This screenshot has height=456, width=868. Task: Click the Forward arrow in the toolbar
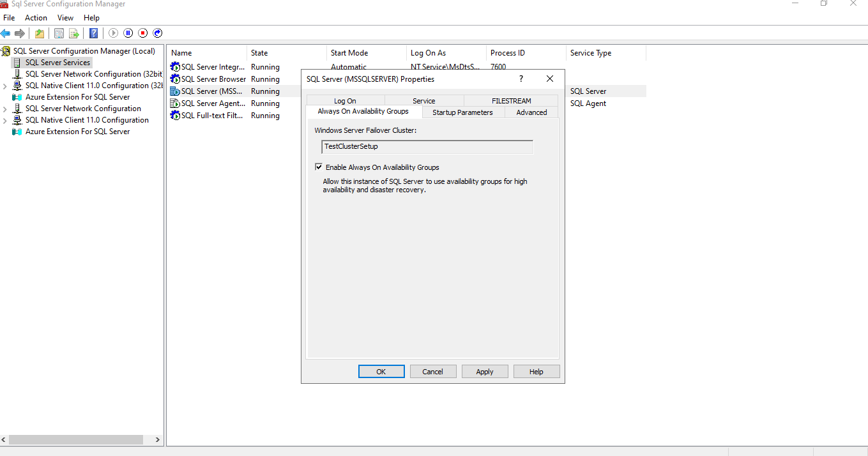[20, 33]
